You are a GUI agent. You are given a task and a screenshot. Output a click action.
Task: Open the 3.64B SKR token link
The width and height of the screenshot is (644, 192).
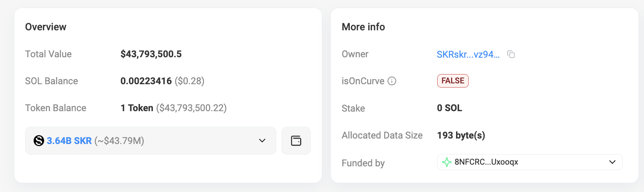[69, 141]
